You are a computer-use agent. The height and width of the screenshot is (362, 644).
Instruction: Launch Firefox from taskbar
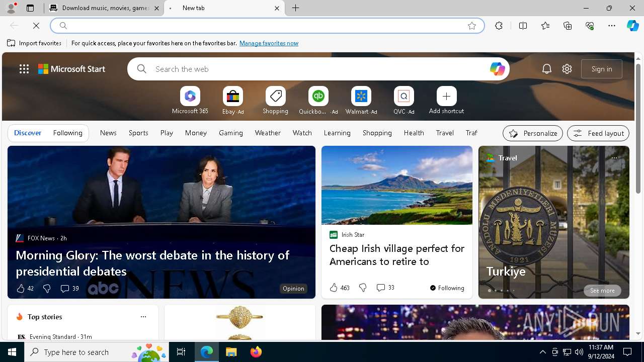pos(256,352)
